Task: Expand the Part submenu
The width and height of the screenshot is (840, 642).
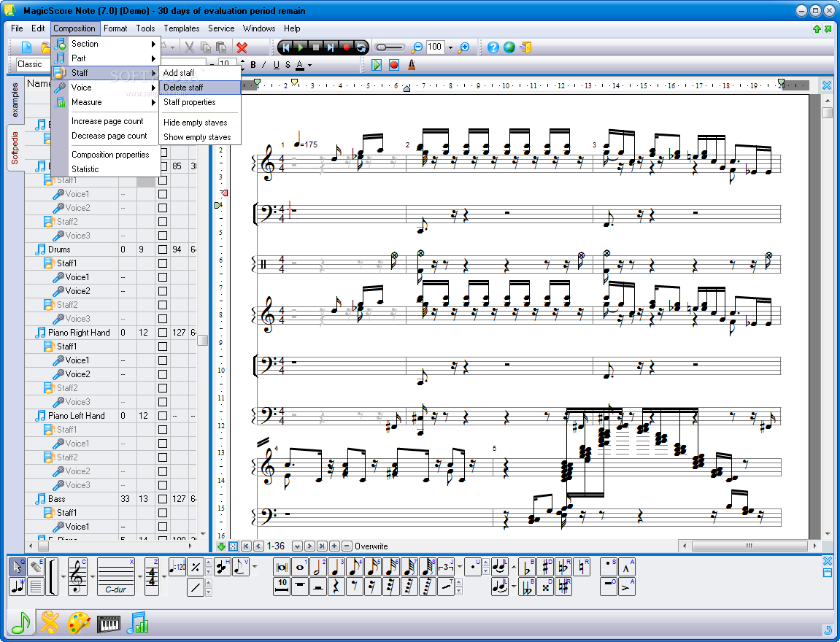Action: 106,58
